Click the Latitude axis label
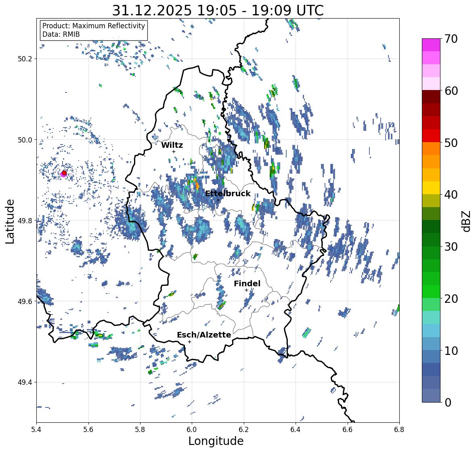Viewport: 476px width, 451px height. point(10,221)
